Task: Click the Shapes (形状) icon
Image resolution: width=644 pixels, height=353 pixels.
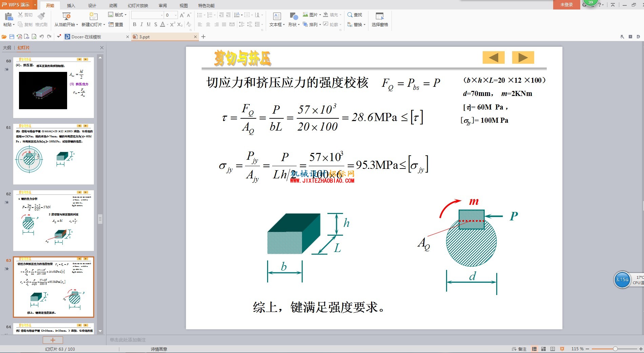Action: point(294,16)
